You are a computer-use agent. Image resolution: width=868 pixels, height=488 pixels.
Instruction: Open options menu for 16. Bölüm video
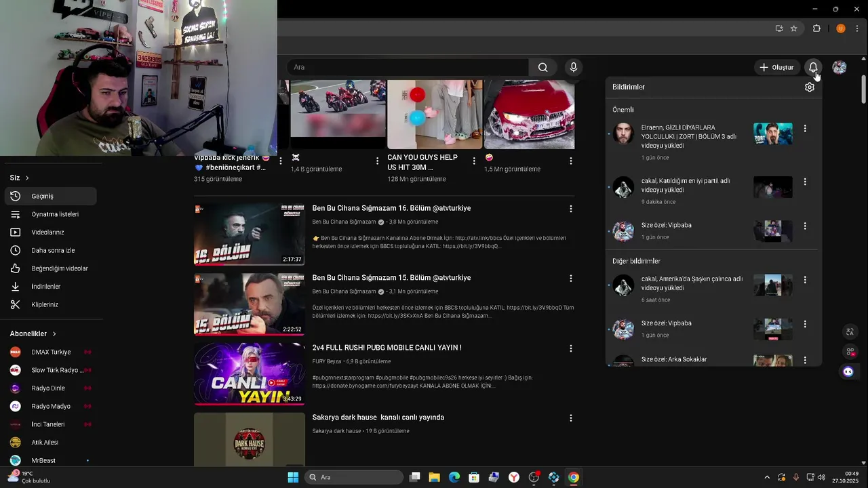(x=571, y=209)
